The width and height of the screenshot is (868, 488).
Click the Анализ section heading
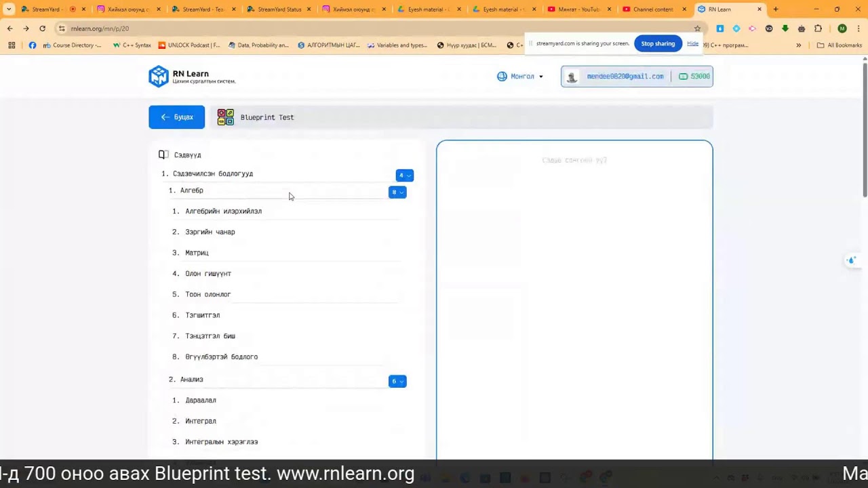191,380
